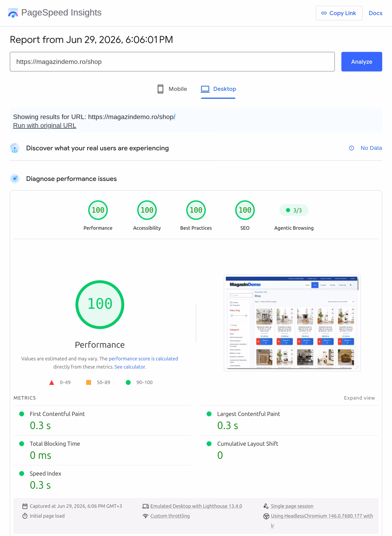392x536 pixels.
Task: Click the First Contentful Paint 0.3 s value
Action: point(40,426)
